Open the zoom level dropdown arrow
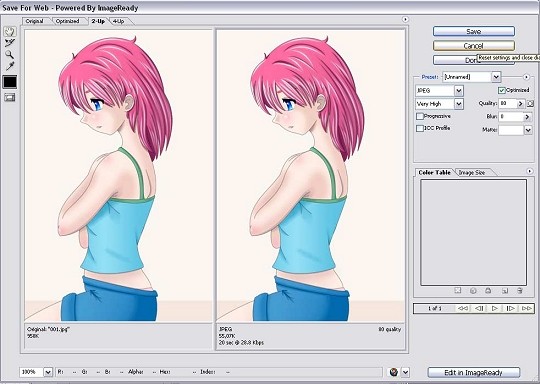 (x=48, y=372)
